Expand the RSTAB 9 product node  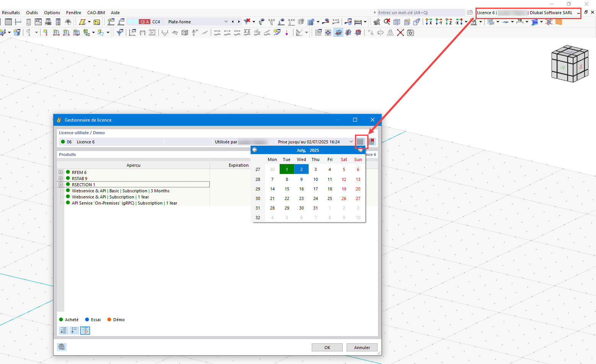click(60, 179)
